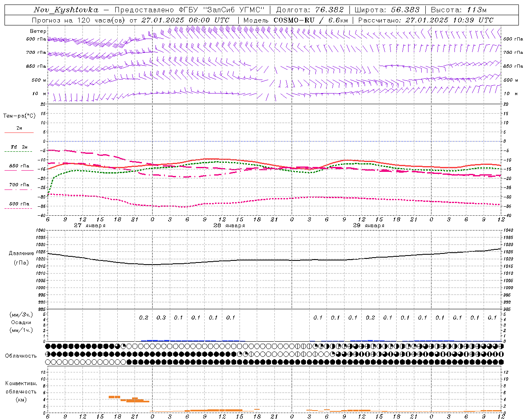Click the 'Тем-ра(°C)' temperature label
525x420 pixels.
click(x=19, y=116)
